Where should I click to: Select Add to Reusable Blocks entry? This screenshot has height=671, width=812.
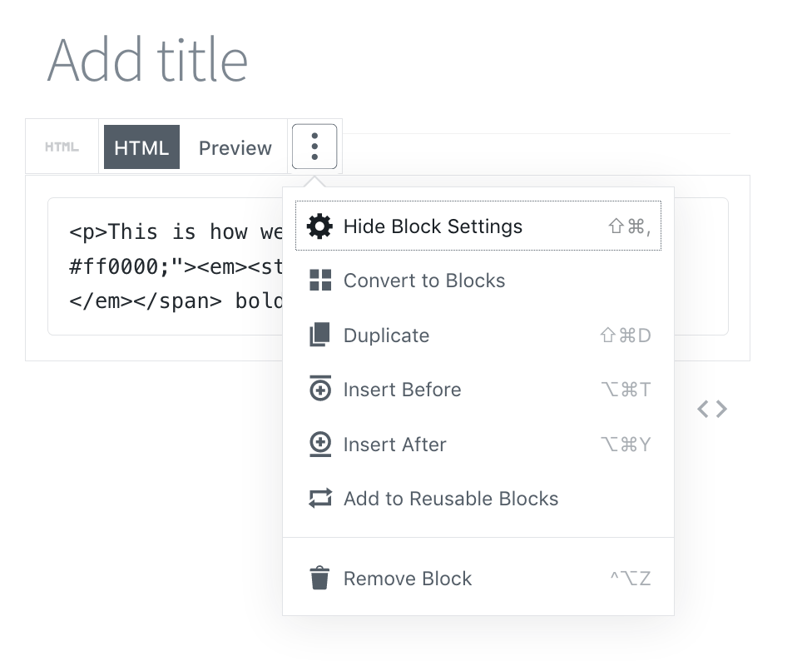[451, 499]
